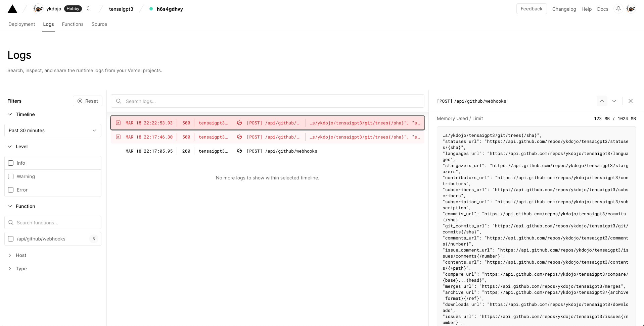Click the ykdojo team name
This screenshot has width=644, height=326.
pos(54,9)
